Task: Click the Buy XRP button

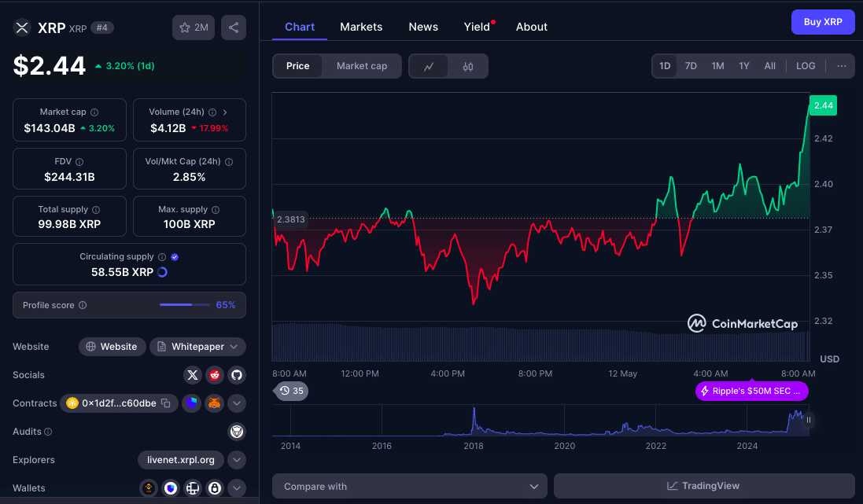Action: pos(823,22)
